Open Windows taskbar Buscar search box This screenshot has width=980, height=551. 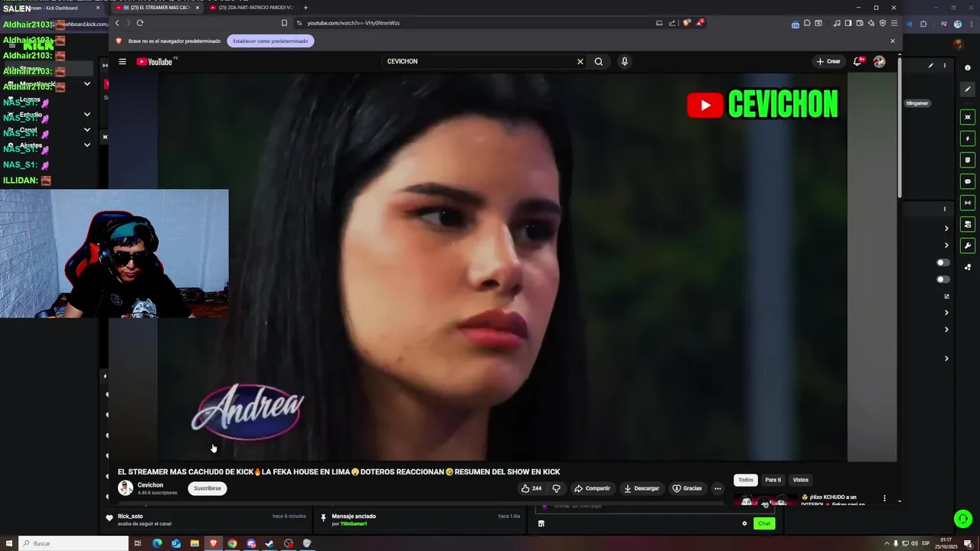73,543
